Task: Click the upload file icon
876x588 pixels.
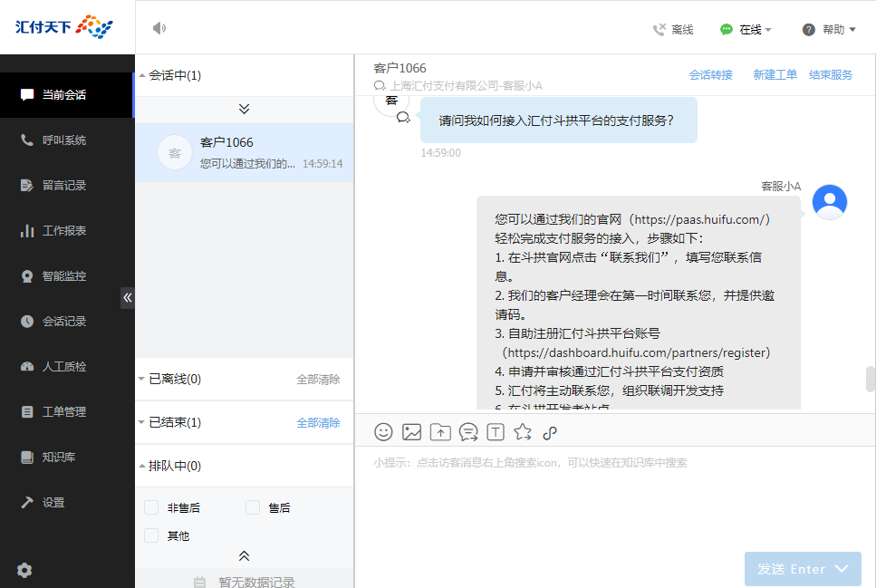Action: click(x=440, y=432)
